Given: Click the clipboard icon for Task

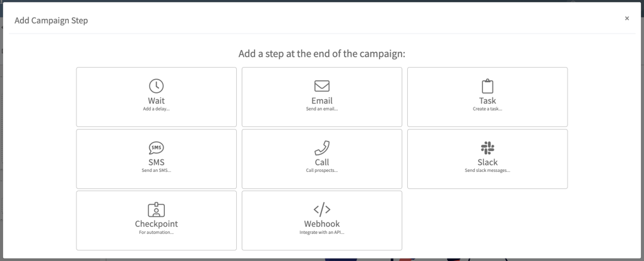Looking at the screenshot, I should pos(487,86).
